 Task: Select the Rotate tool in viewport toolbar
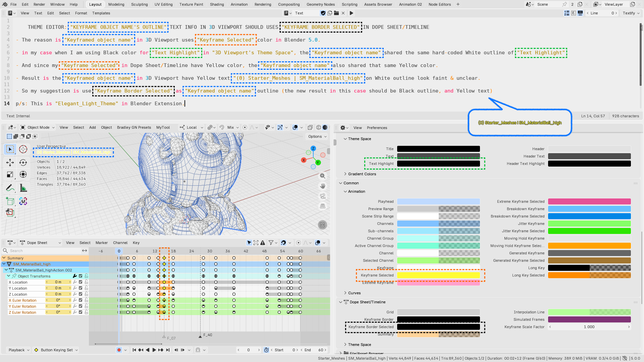click(23, 163)
